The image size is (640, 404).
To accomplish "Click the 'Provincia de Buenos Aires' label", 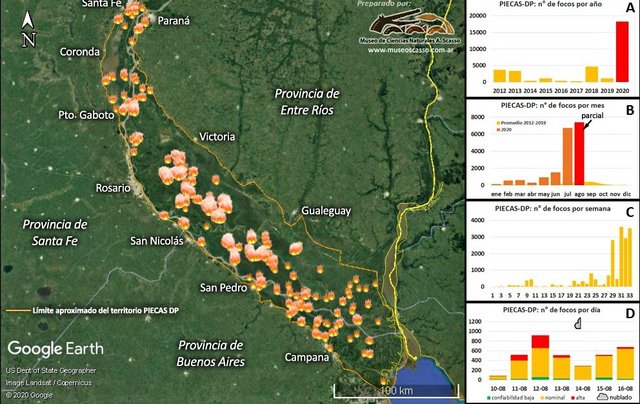I will point(211,353).
